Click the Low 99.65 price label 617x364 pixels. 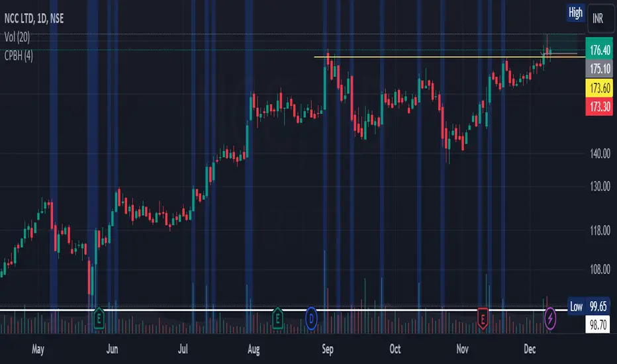point(589,306)
